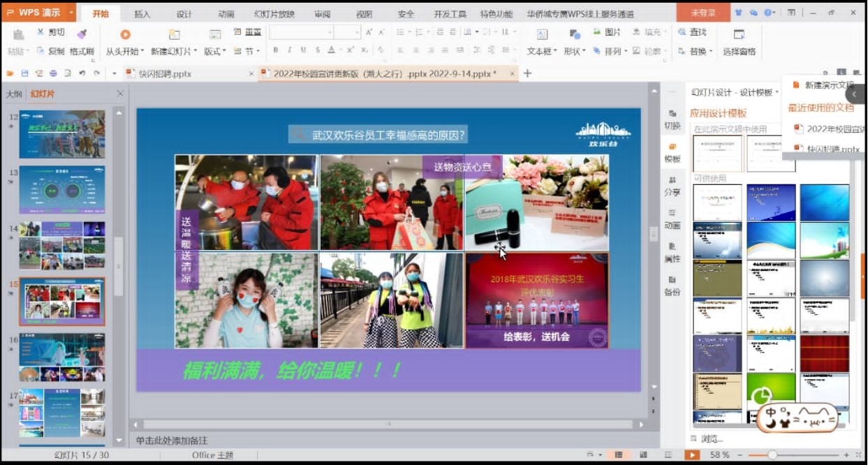Toggle Bold formatting
Screen dimensions: 868x465
pos(276,50)
